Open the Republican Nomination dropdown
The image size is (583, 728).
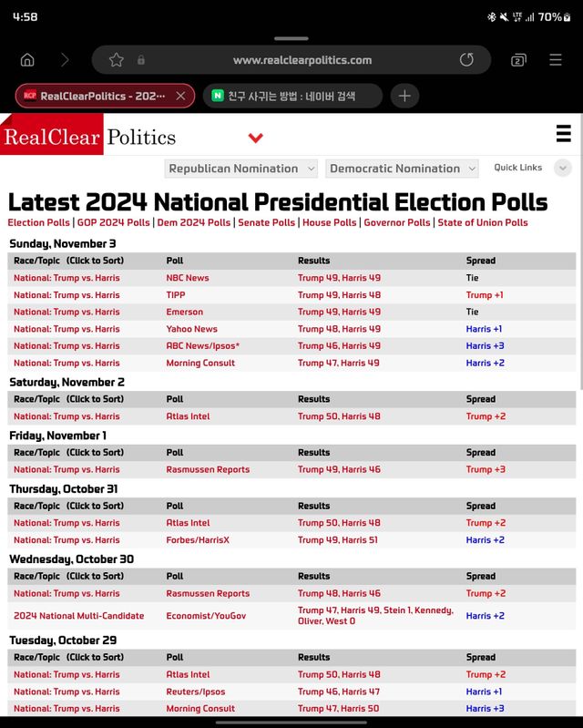pos(241,169)
